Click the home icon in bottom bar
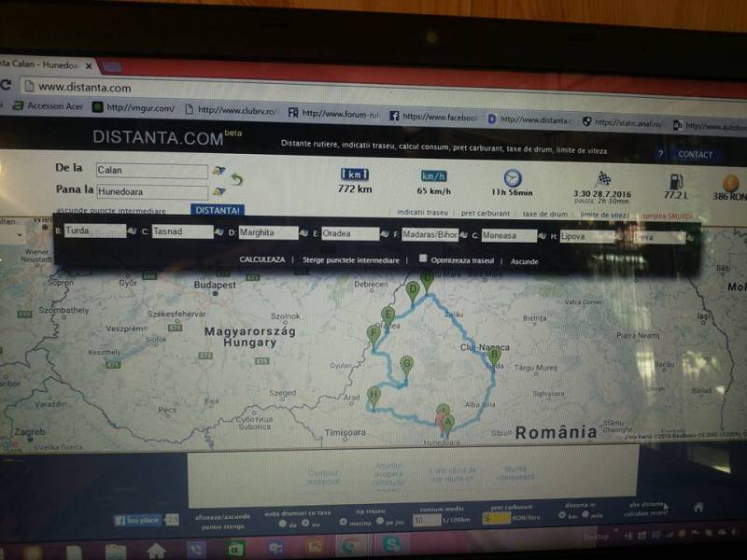 click(x=698, y=507)
